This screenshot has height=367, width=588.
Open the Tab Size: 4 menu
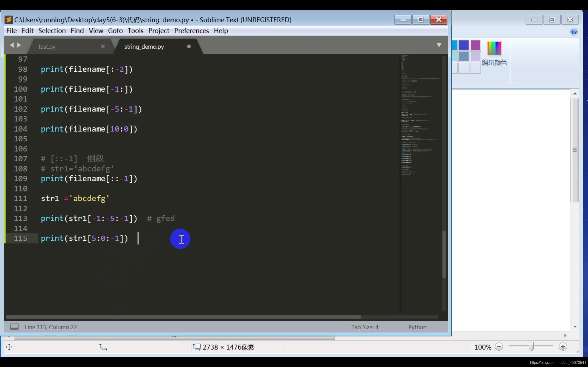(x=365, y=327)
